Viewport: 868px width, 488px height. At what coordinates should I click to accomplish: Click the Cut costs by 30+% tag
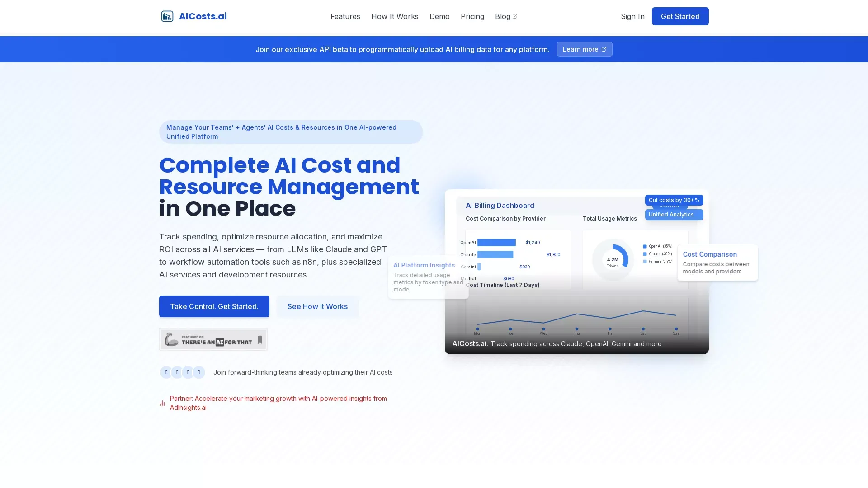click(x=674, y=200)
